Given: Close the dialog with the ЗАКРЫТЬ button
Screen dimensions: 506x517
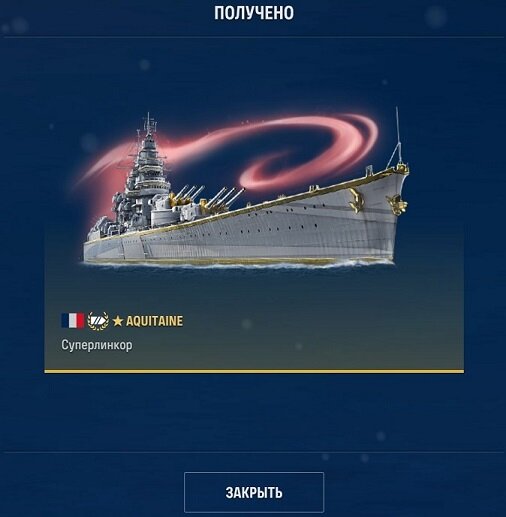Looking at the screenshot, I should coord(254,492).
